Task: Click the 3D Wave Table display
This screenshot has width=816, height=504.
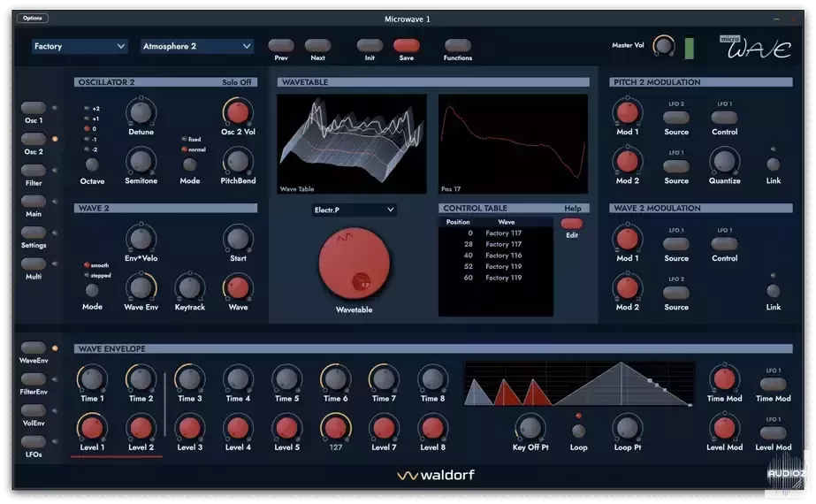Action: point(352,144)
